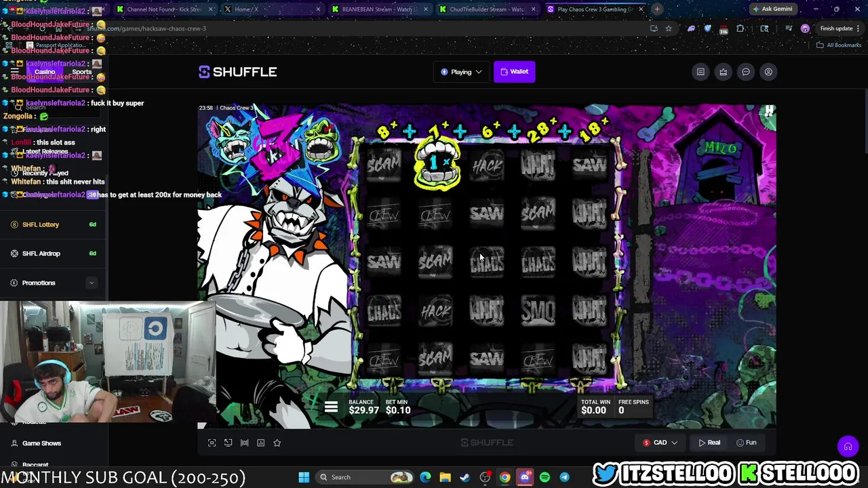Image resolution: width=868 pixels, height=488 pixels.
Task: Open a new browser tab
Action: point(657,9)
